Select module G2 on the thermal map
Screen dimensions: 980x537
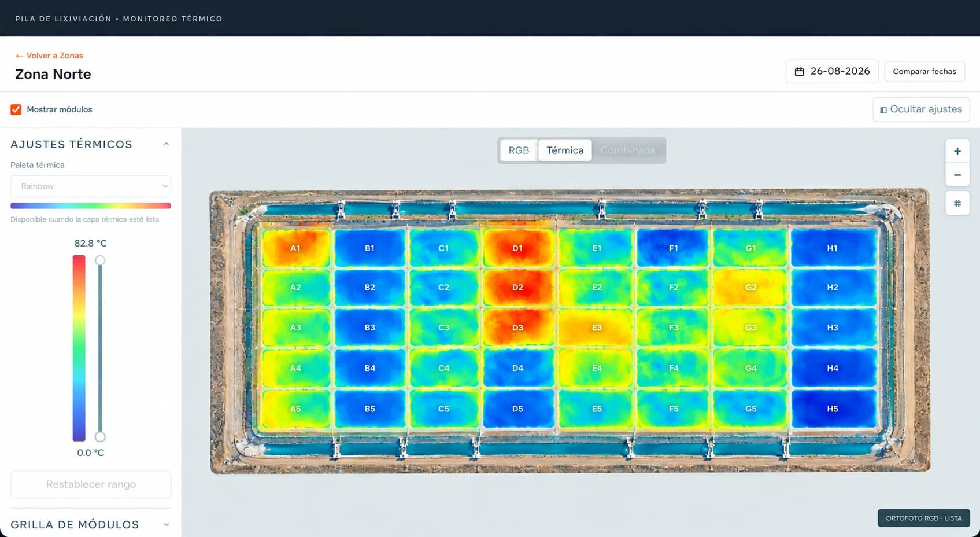(750, 288)
